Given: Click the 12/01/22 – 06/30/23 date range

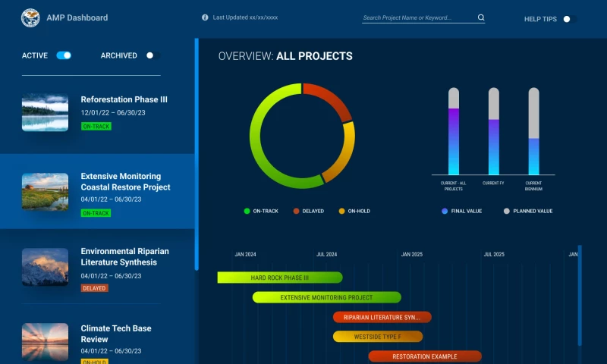Looking at the screenshot, I should (x=113, y=112).
